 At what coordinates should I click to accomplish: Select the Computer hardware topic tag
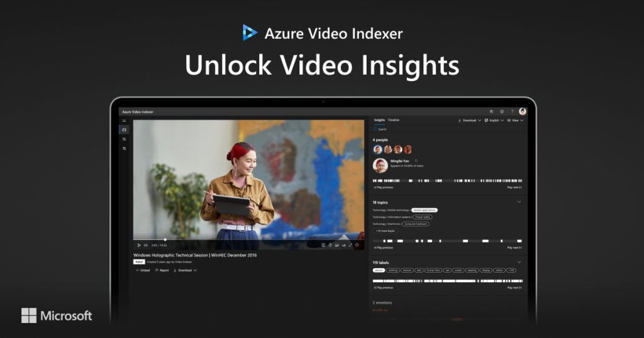point(415,224)
